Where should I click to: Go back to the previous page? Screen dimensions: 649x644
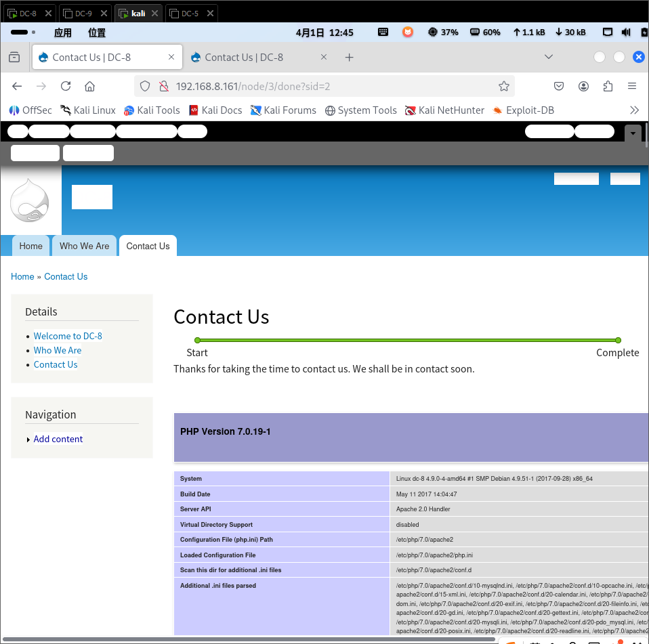(17, 86)
